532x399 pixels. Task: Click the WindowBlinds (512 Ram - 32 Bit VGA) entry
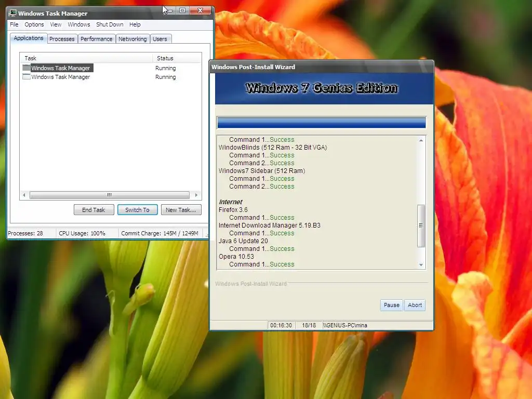coord(273,147)
